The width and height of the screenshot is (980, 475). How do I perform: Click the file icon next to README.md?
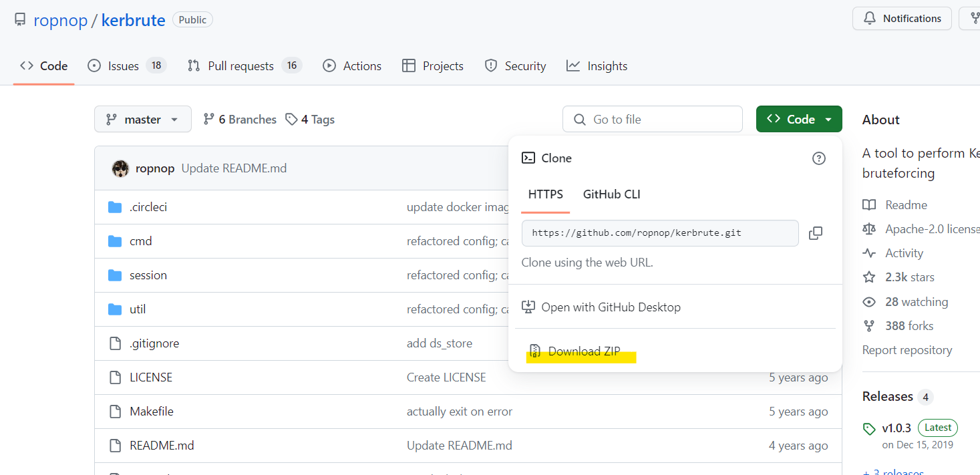(115, 446)
